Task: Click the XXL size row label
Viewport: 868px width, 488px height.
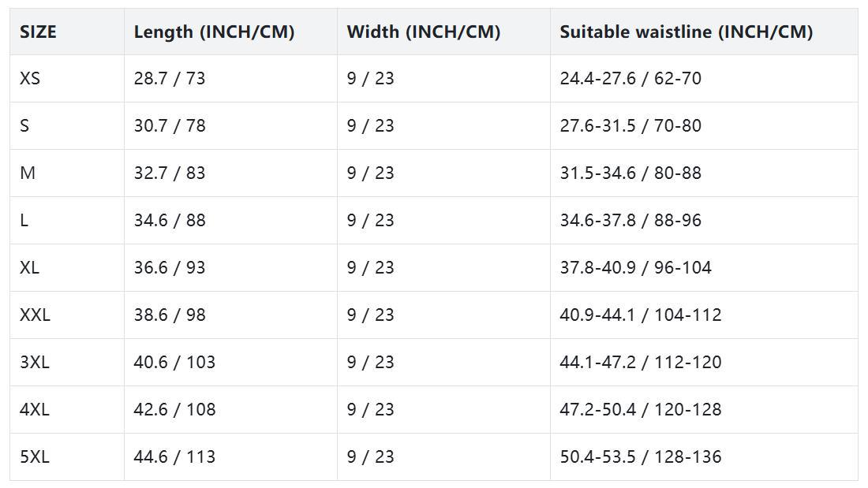Action: click(35, 315)
